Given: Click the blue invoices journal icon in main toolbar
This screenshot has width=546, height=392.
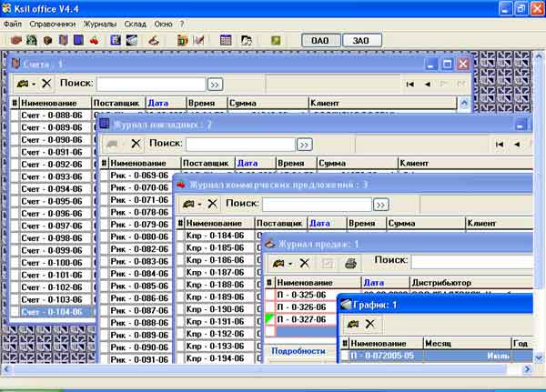Looking at the screenshot, I should (x=78, y=40).
